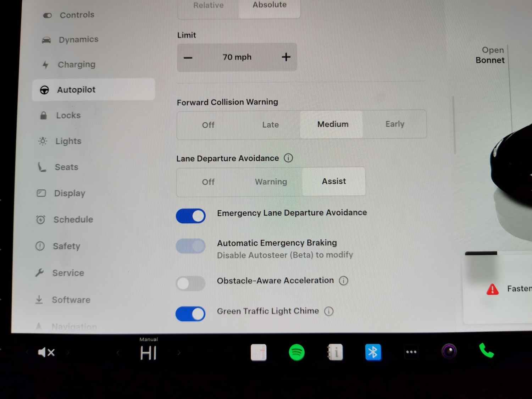Enable Obstacle-Aware Acceleration switch
The image size is (532, 399).
(191, 283)
